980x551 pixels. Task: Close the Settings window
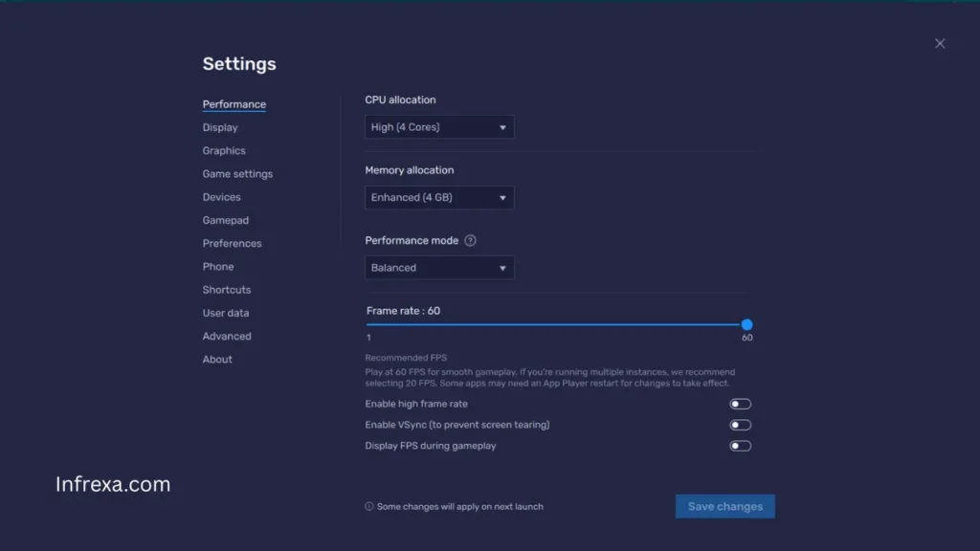point(939,43)
